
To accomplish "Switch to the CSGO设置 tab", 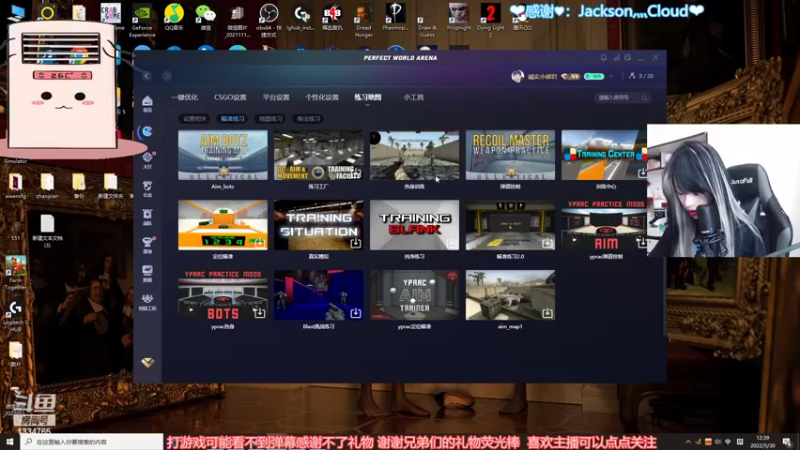I will [x=230, y=97].
